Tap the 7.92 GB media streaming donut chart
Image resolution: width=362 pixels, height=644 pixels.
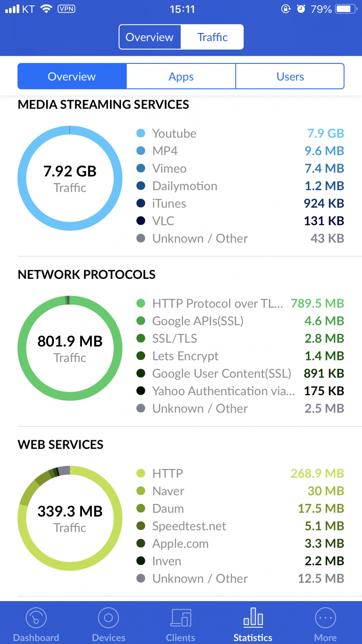click(70, 178)
